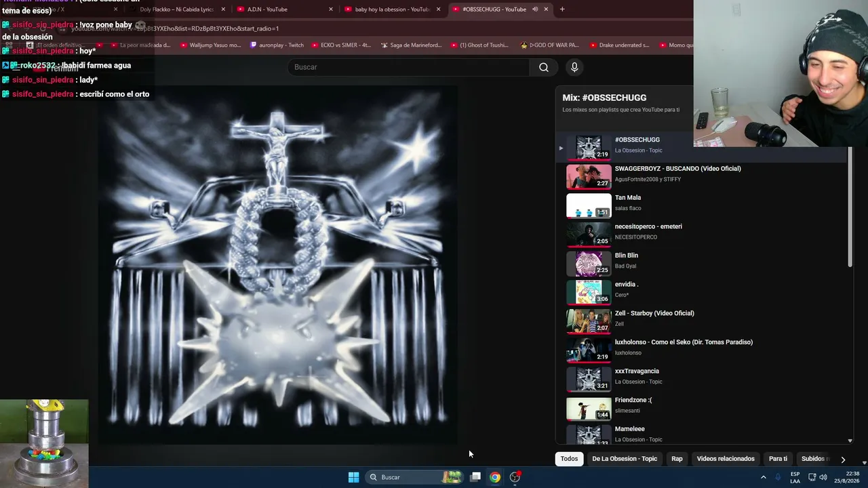The height and width of the screenshot is (488, 868).
Task: Start voice search with the microphone icon
Action: [574, 67]
